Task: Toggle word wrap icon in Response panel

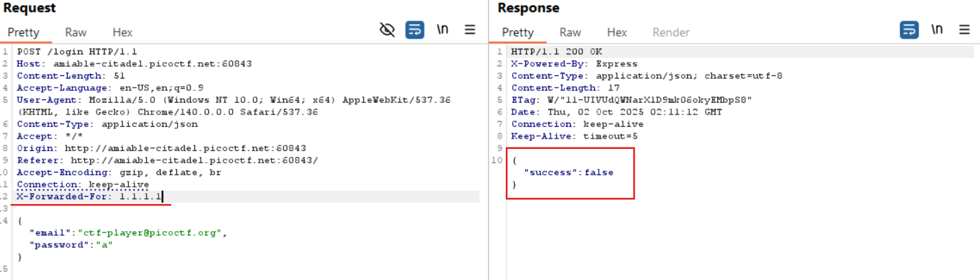Action: [909, 30]
